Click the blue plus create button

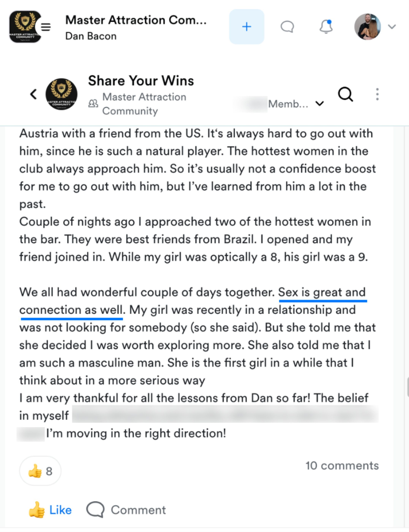pos(247,27)
